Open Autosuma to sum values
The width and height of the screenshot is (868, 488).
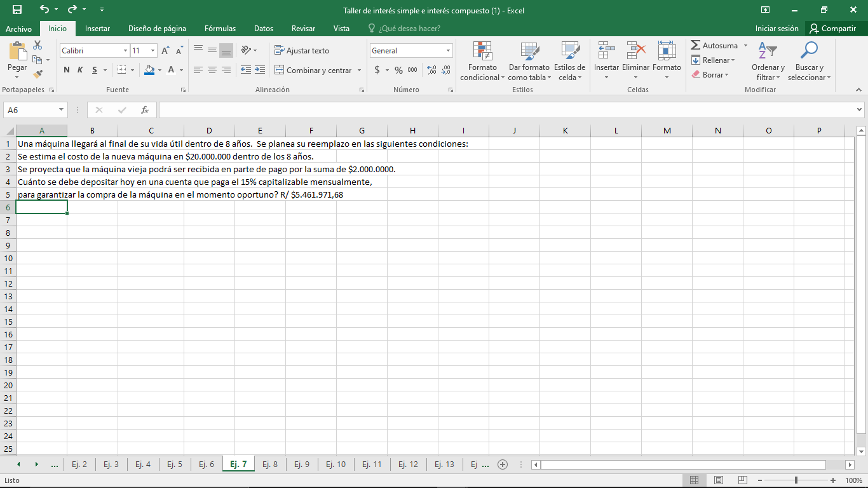click(715, 45)
